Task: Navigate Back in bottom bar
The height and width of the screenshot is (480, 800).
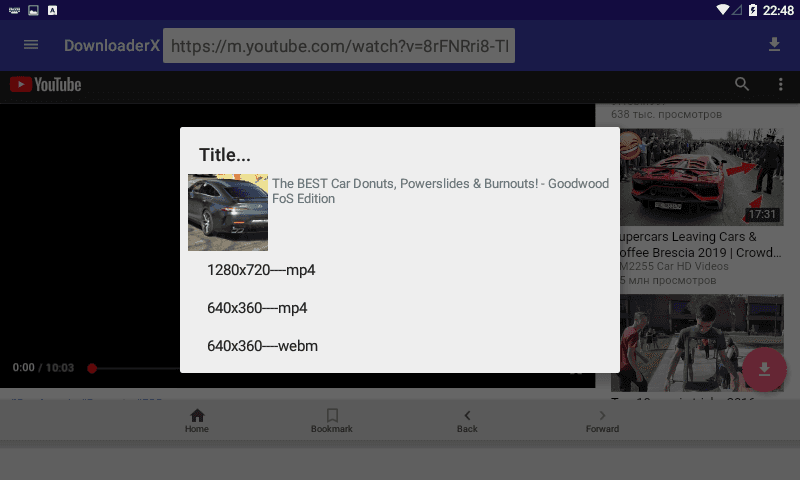Action: [x=467, y=421]
